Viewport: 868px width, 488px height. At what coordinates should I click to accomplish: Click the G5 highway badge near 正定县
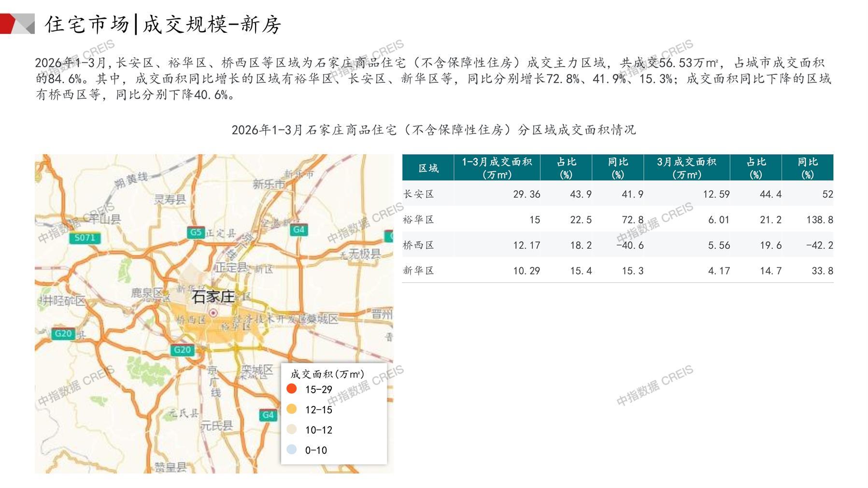pos(196,232)
